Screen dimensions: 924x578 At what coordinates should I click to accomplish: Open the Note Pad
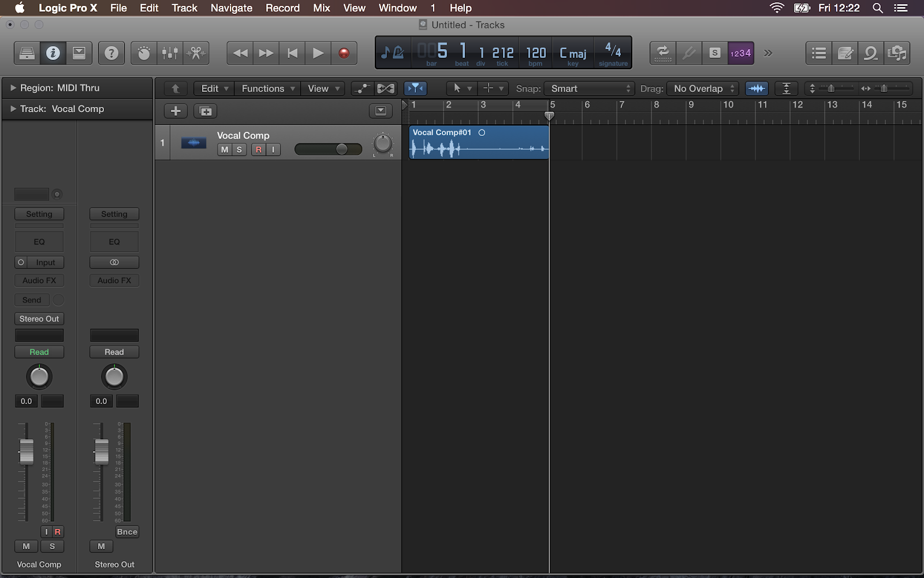coord(845,53)
